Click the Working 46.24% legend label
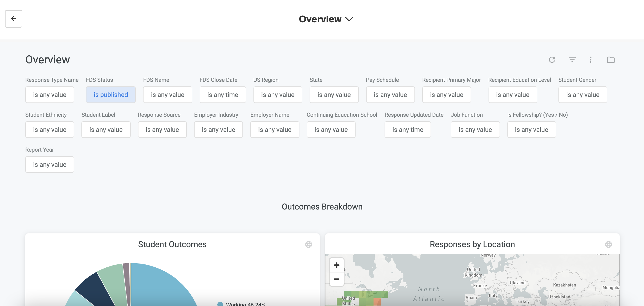Screen dimensions: 644x306 [x=245, y=304]
